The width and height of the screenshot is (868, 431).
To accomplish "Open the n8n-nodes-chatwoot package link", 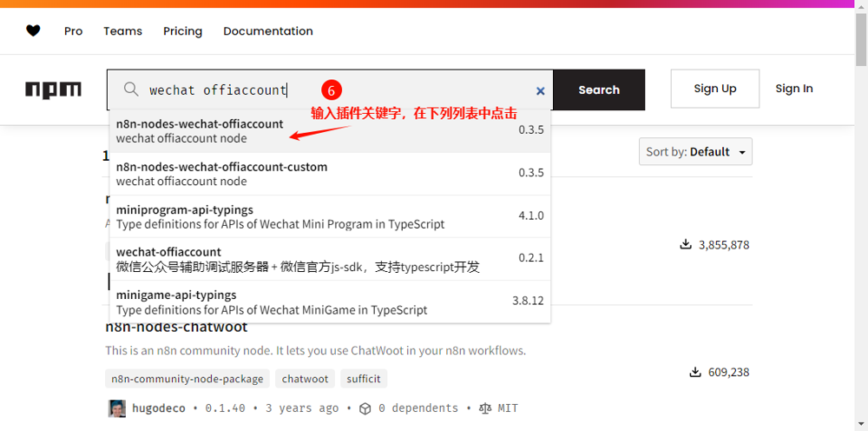I will point(176,328).
